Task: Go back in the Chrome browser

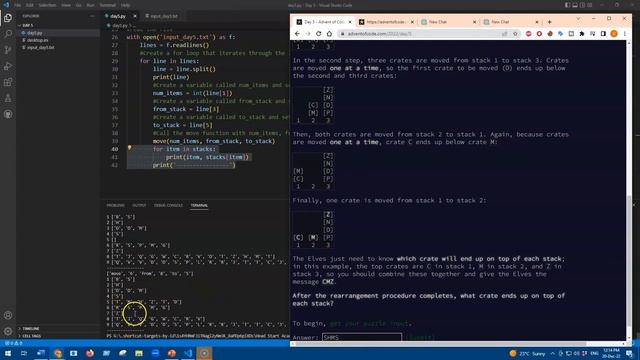Action: [x=297, y=34]
